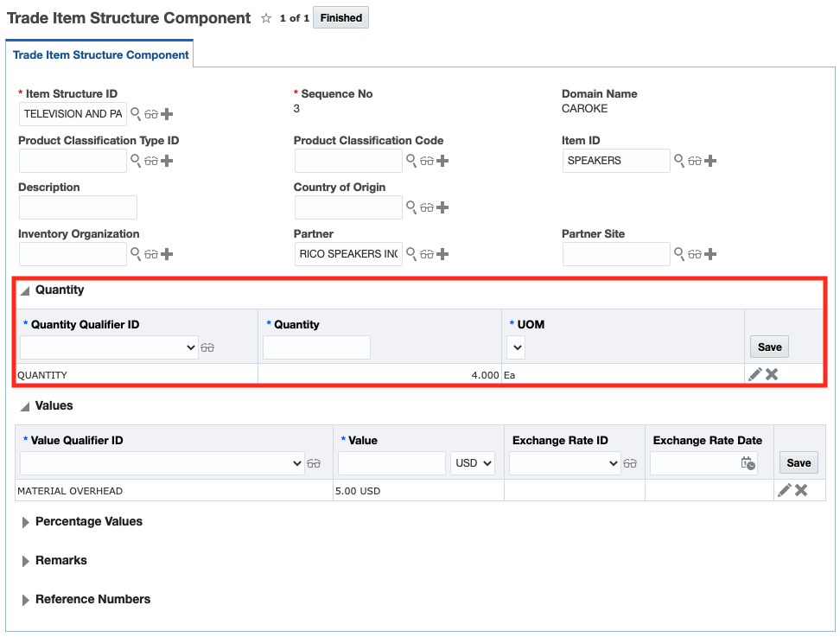The width and height of the screenshot is (840, 637).
Task: Click the star favorite icon beside title
Action: tap(266, 18)
